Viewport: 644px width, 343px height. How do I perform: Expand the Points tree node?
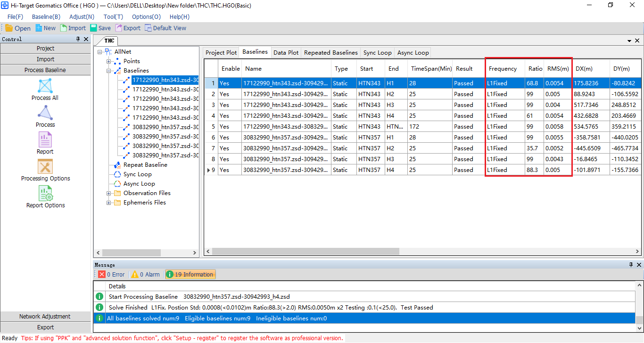109,61
